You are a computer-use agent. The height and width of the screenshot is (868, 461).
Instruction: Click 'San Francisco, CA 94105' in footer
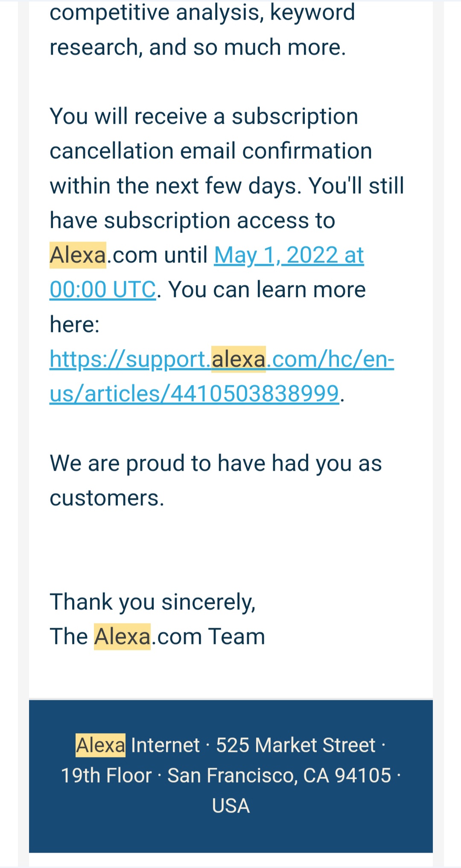pyautogui.click(x=279, y=776)
